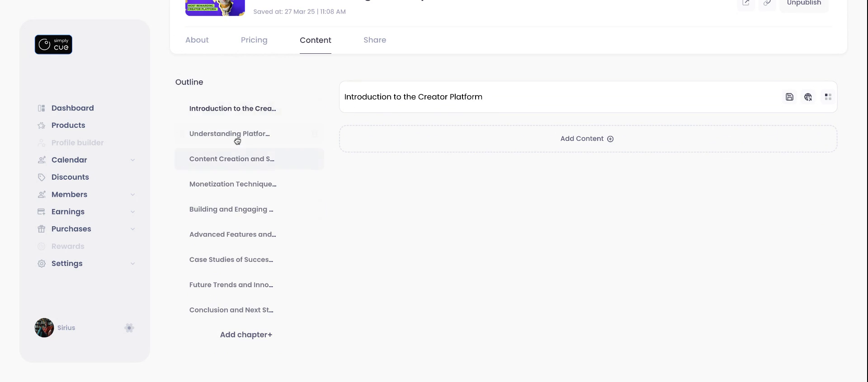Expand the Earnings menu chevron

tap(132, 212)
